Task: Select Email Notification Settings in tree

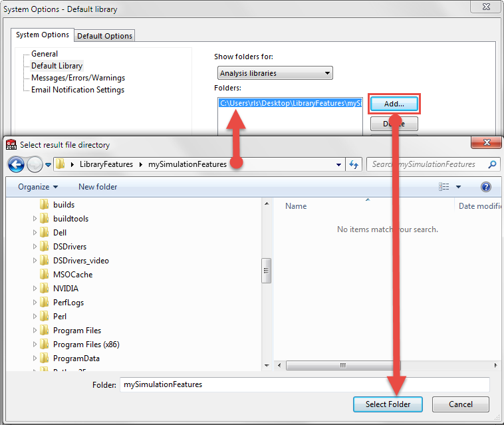Action: 78,90
